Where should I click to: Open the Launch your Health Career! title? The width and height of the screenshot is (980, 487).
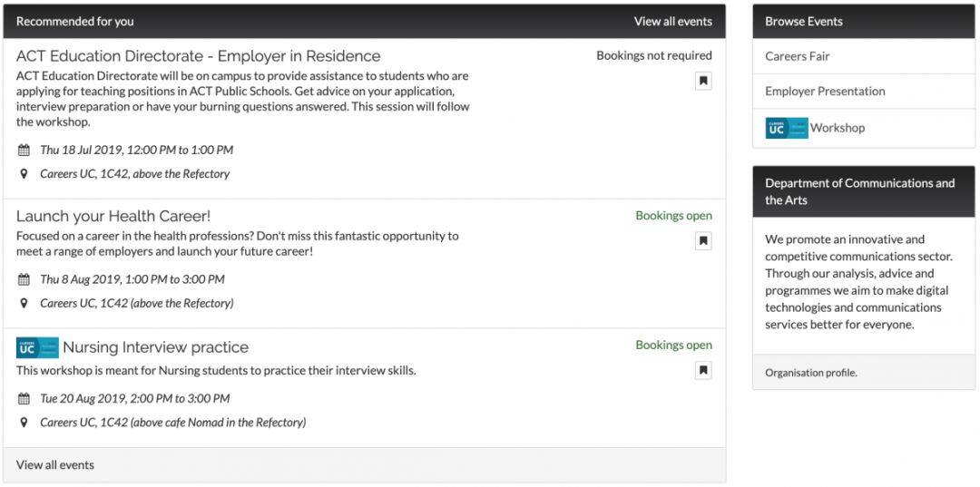point(113,216)
